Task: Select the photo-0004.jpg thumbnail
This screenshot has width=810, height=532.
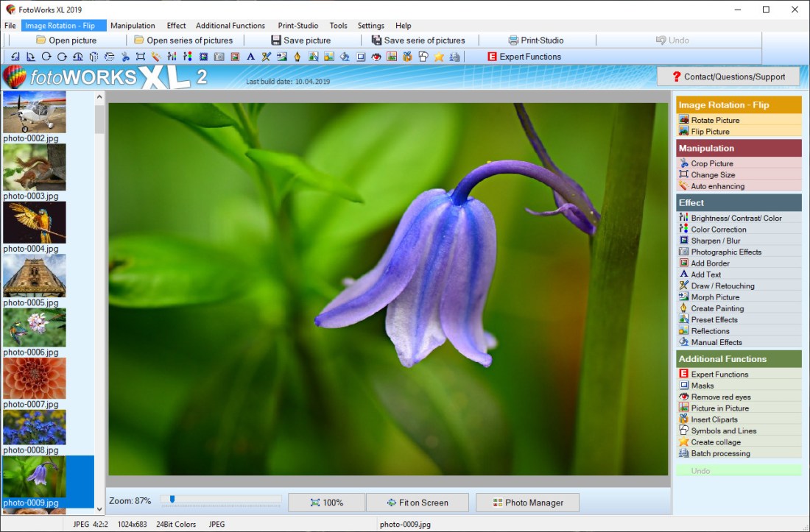Action: 35,223
